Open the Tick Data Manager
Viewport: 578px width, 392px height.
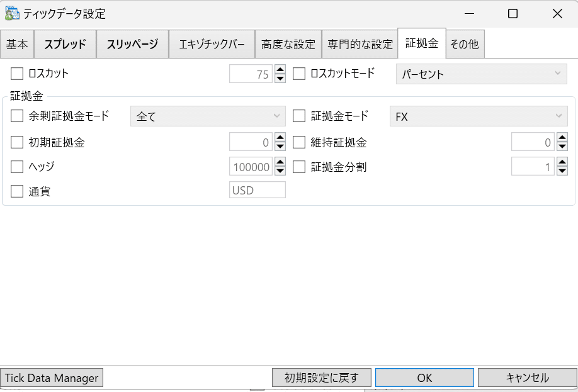(52, 378)
